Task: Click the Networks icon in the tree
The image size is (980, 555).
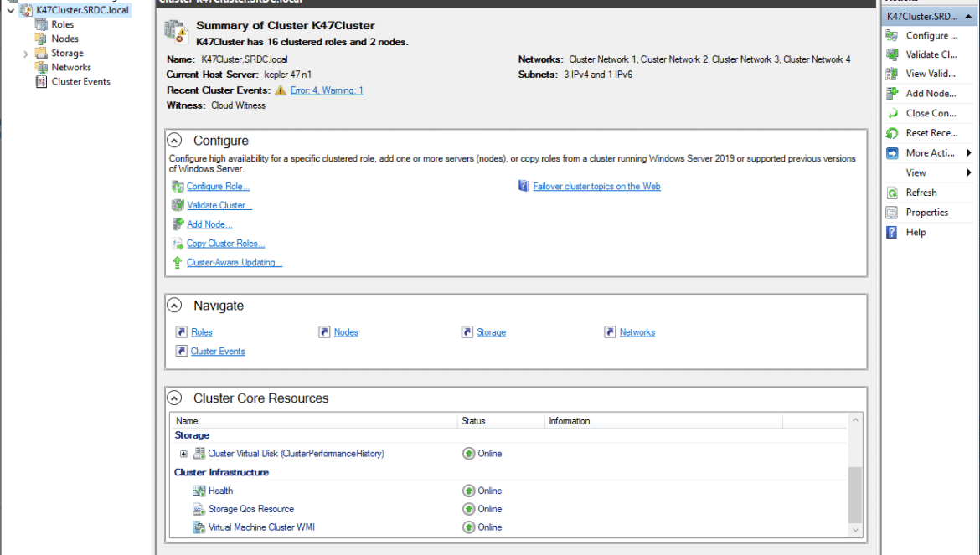Action: click(41, 68)
